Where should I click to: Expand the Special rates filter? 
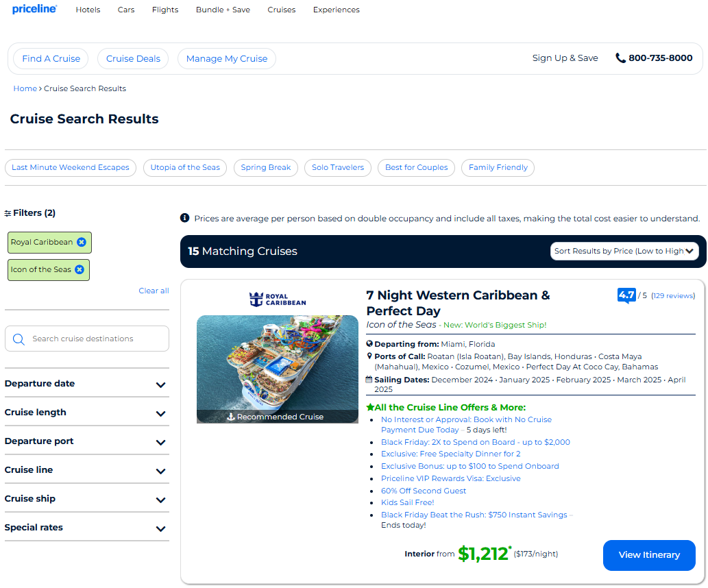(x=86, y=528)
